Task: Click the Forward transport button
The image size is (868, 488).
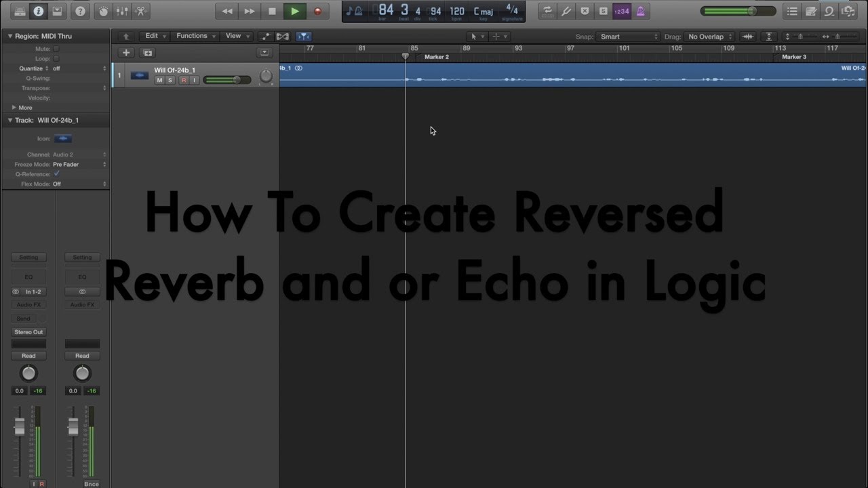Action: (x=250, y=11)
